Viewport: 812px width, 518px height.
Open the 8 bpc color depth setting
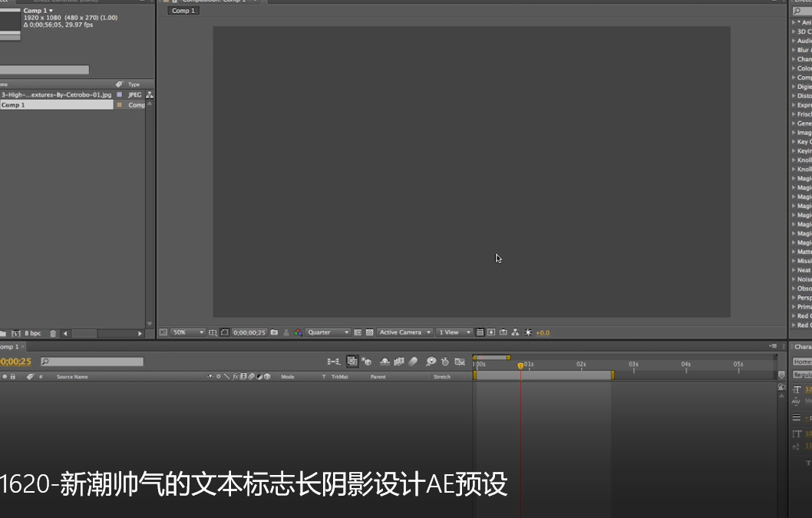coord(33,334)
